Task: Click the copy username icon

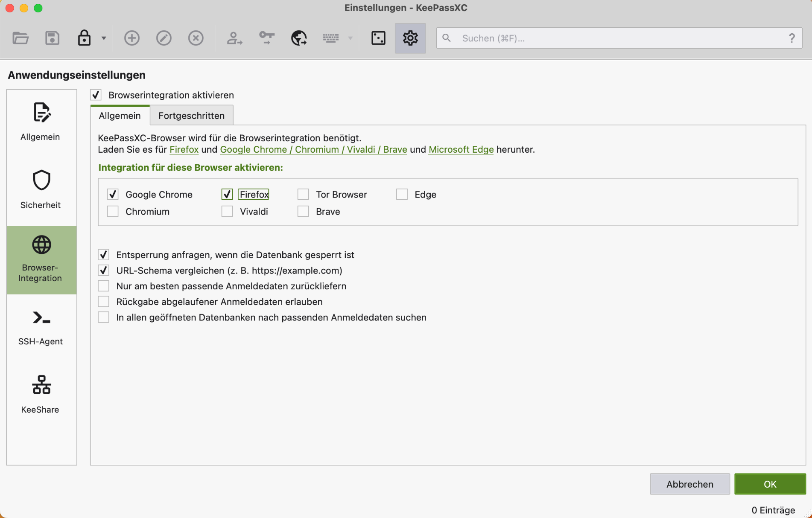Action: [234, 38]
